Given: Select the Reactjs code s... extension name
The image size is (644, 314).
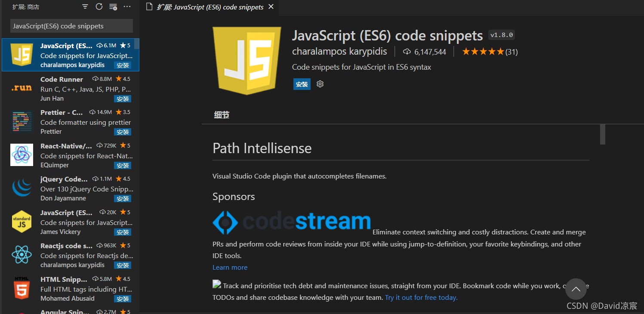Looking at the screenshot, I should [67, 246].
